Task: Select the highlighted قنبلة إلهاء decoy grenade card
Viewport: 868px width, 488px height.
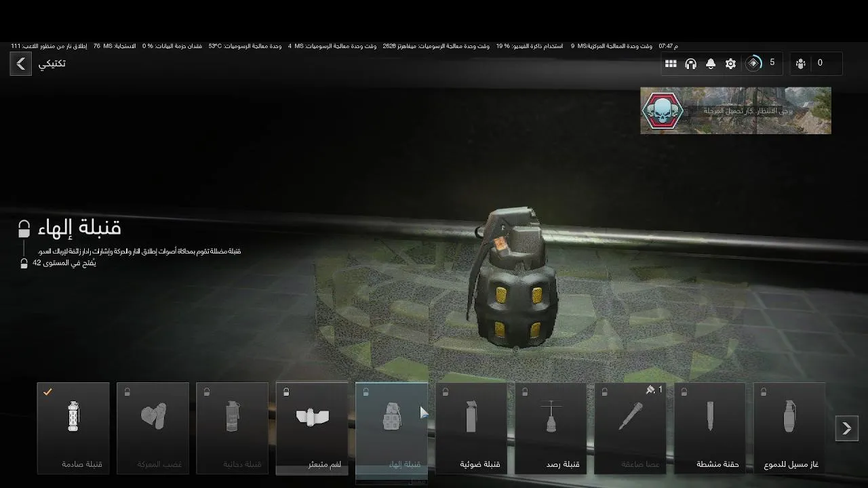Action: coord(392,428)
